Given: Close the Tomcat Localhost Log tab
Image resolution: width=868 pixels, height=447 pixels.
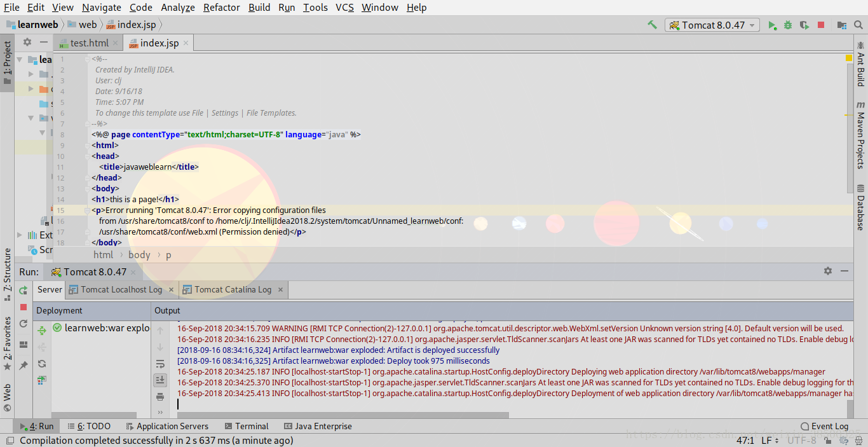Looking at the screenshot, I should (171, 290).
